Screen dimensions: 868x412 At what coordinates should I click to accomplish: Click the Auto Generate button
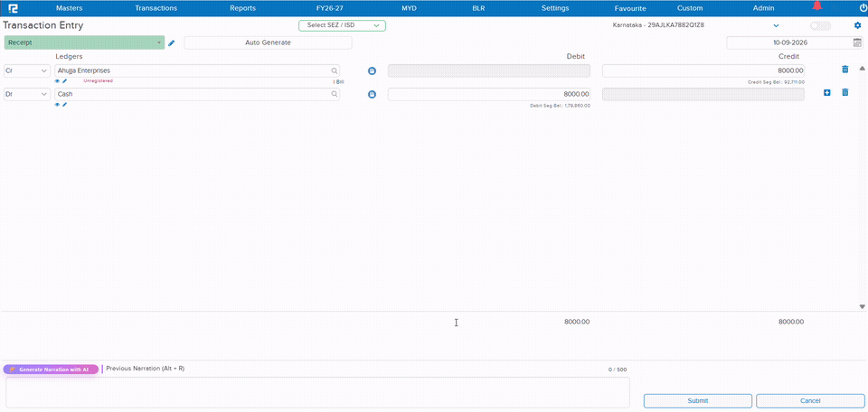pos(268,42)
